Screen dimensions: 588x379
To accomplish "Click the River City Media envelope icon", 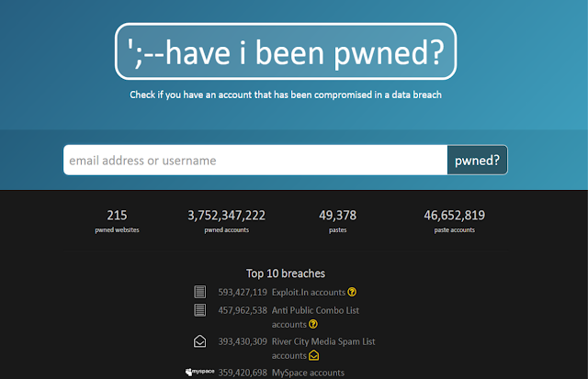I will [x=200, y=341].
